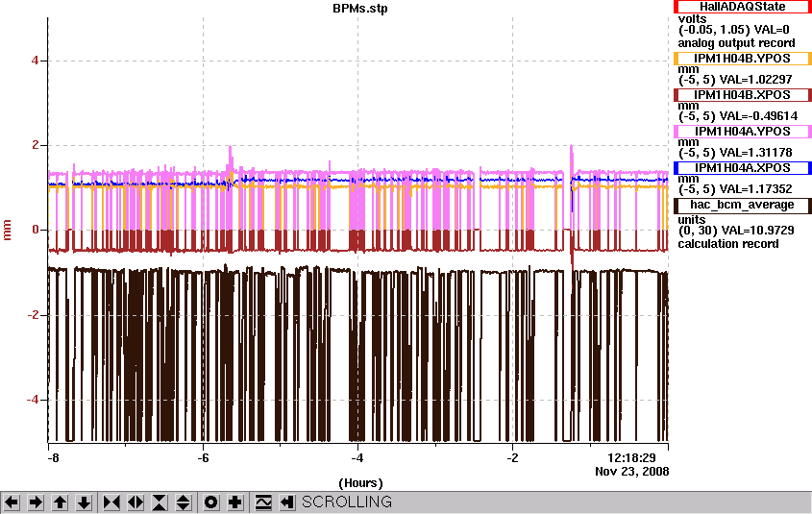Image resolution: width=812 pixels, height=514 pixels.
Task: Click the VAL=1.31178 range readout
Action: pyautogui.click(x=735, y=153)
